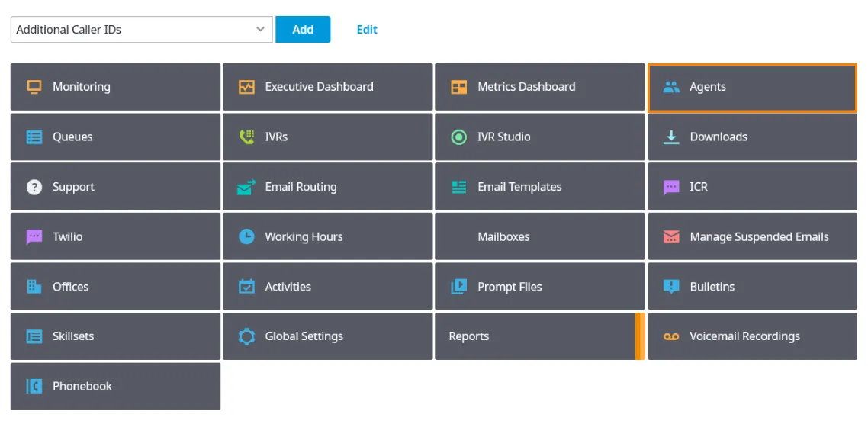Click the Queues label

[72, 137]
